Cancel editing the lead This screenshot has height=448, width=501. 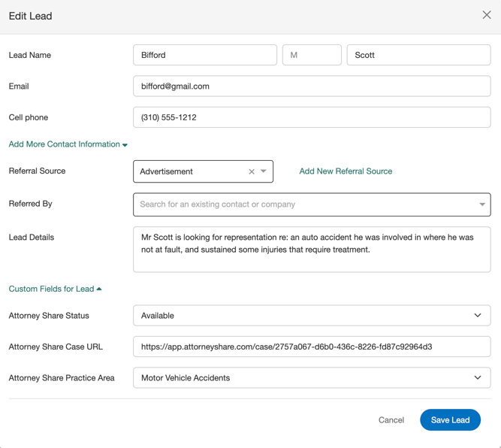pos(391,420)
